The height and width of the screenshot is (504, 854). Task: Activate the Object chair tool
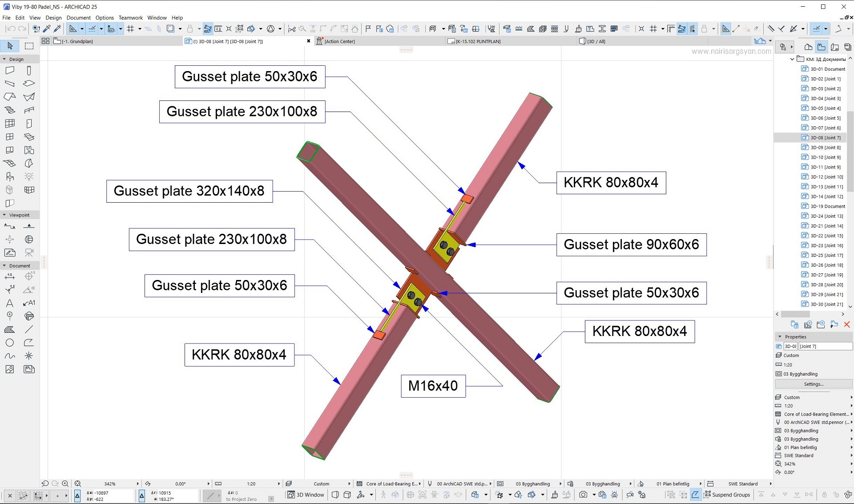click(x=10, y=176)
